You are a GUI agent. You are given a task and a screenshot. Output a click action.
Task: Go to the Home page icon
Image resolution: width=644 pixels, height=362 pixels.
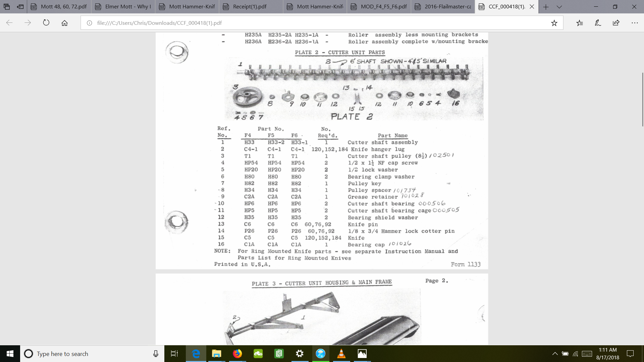pos(64,23)
